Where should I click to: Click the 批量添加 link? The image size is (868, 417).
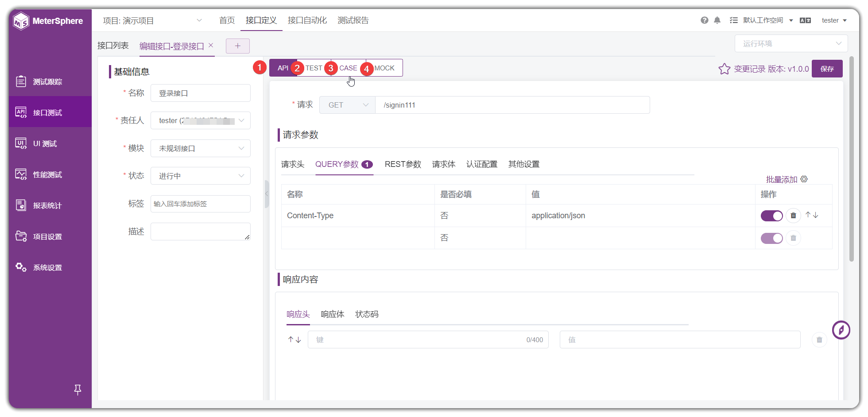coord(782,179)
